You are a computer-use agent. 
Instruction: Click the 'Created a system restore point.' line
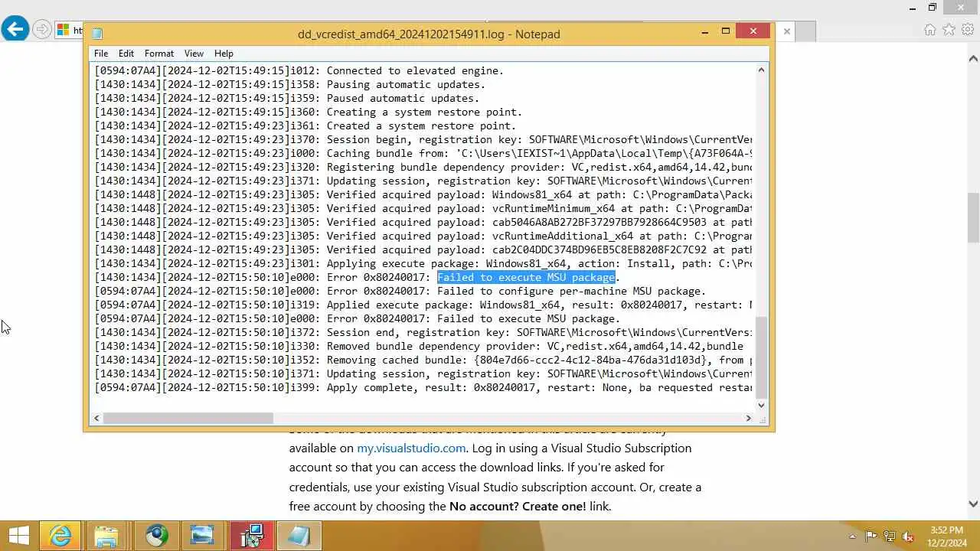(x=305, y=126)
